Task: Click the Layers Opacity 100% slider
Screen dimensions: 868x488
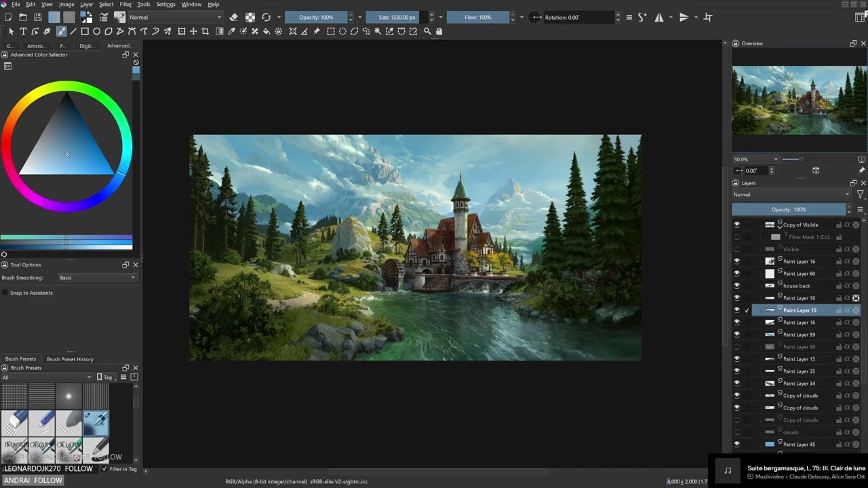Action: (x=789, y=209)
